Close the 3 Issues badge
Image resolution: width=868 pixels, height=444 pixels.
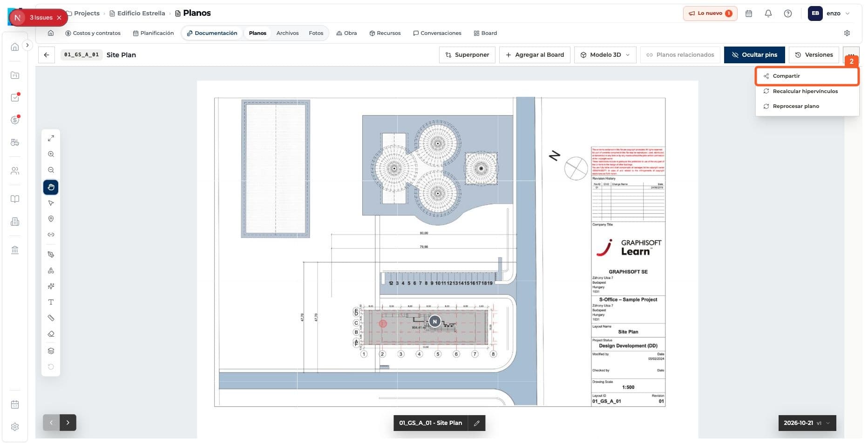pos(59,18)
